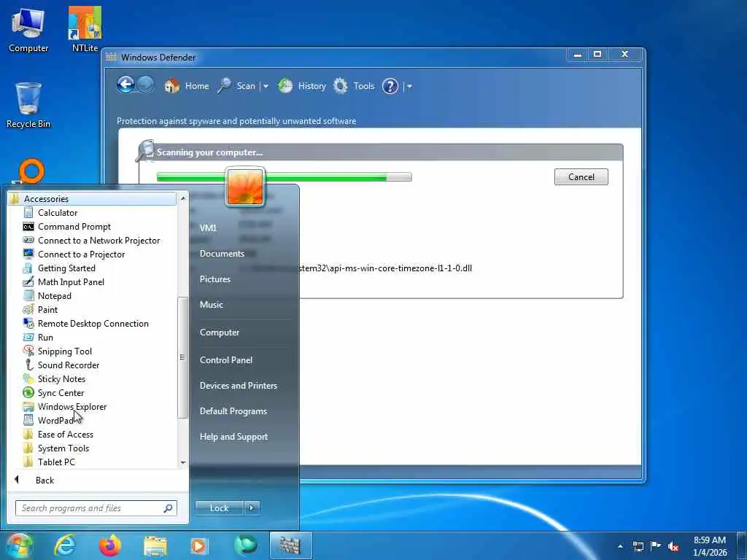Click the user account picture
Screen dimensions: 747x560
pos(245,187)
